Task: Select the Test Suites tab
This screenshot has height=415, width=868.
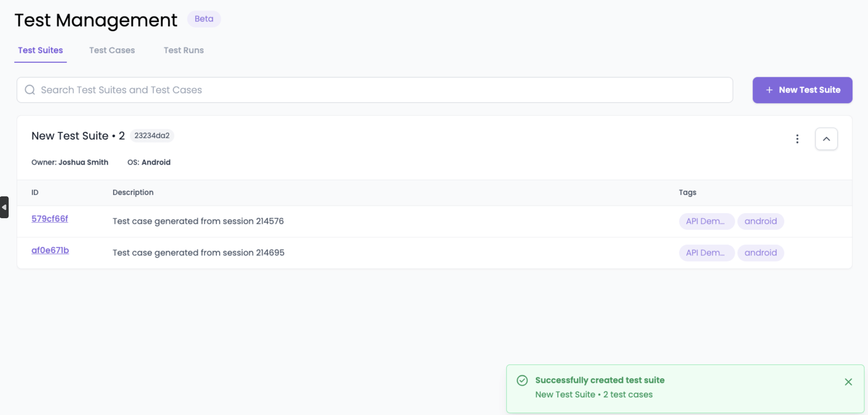Action: pos(41,50)
